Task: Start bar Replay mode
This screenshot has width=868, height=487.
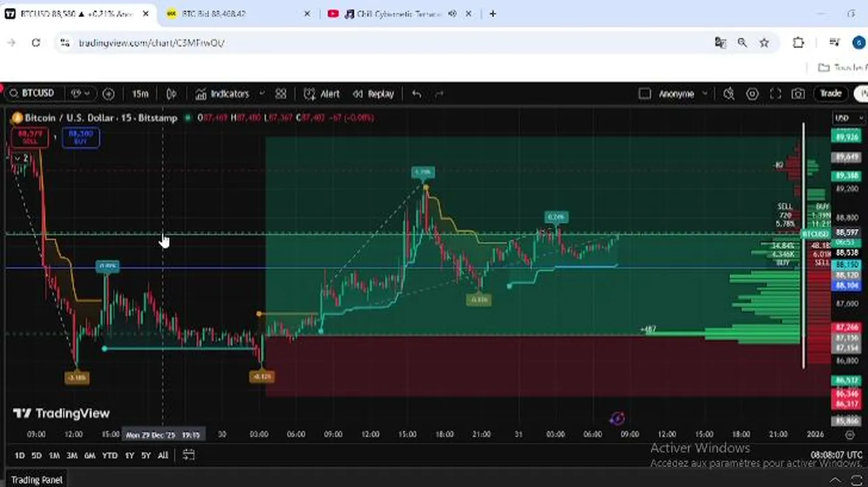Action: coord(373,94)
